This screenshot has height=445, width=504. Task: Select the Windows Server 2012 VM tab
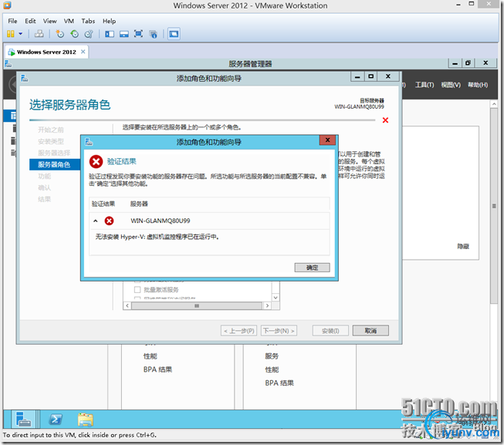coord(46,52)
